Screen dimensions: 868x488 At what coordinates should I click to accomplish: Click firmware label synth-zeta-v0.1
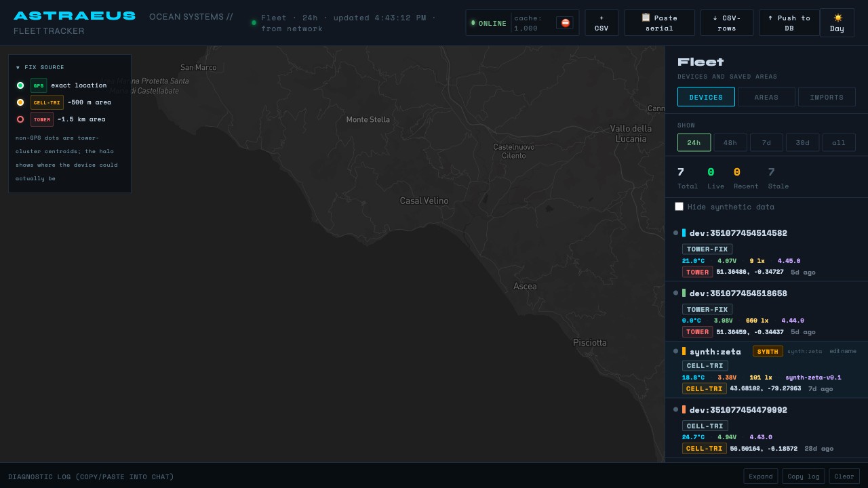point(813,378)
